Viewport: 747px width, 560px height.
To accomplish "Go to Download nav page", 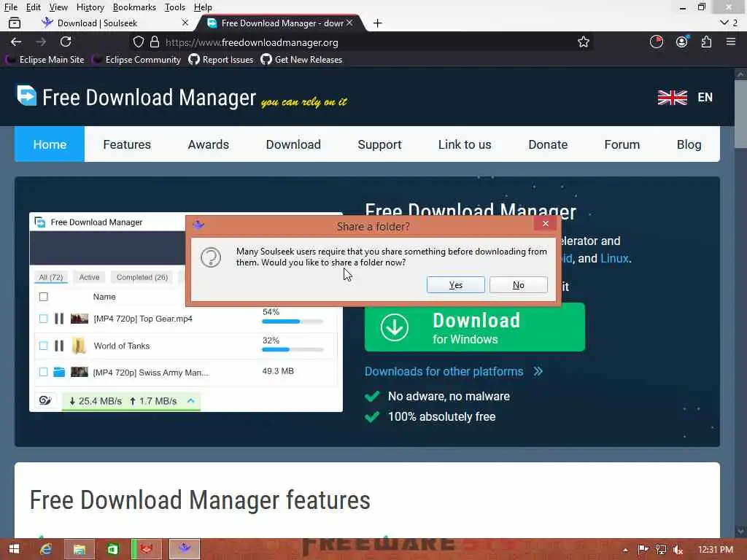I will pos(293,144).
